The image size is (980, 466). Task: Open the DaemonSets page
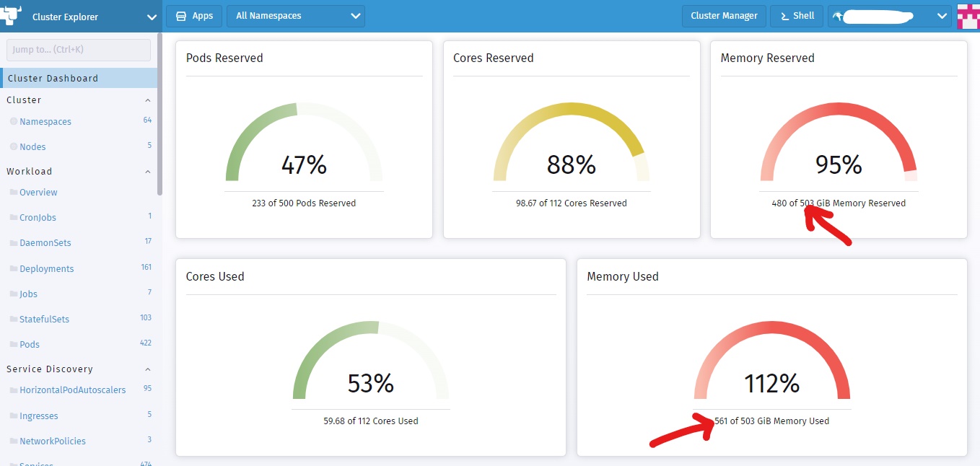pos(46,242)
